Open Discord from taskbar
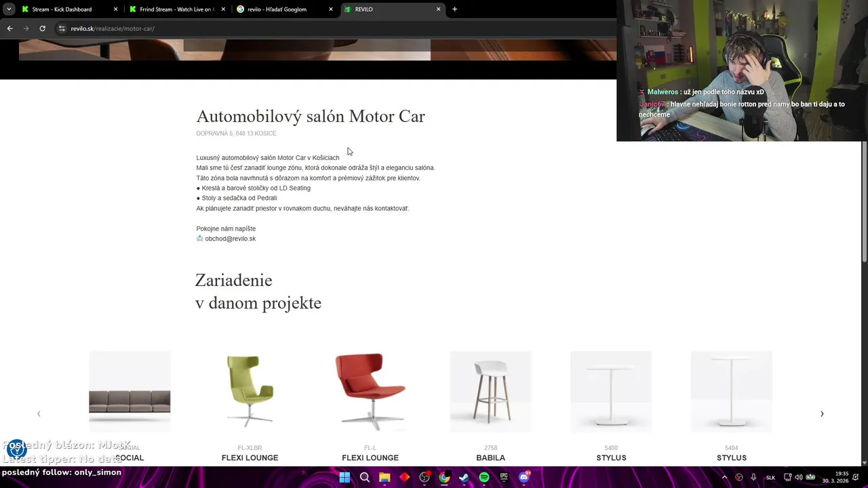 coord(524,477)
